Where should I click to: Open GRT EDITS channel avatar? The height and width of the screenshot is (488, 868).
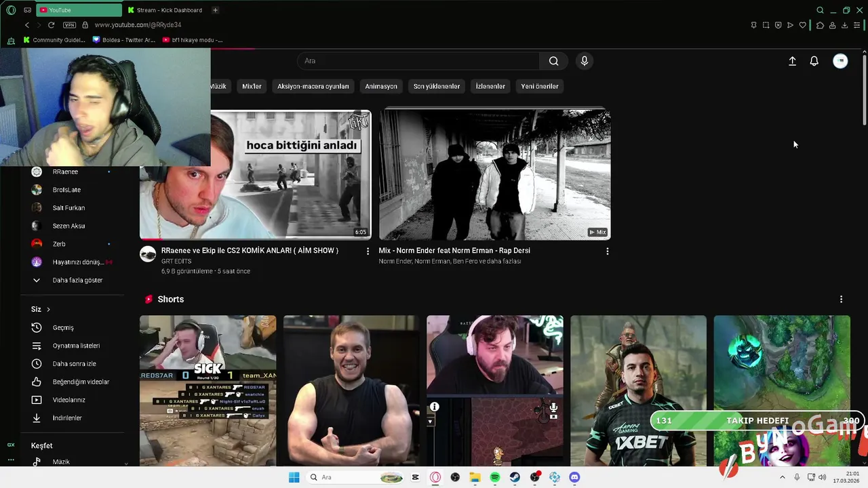[x=148, y=254]
